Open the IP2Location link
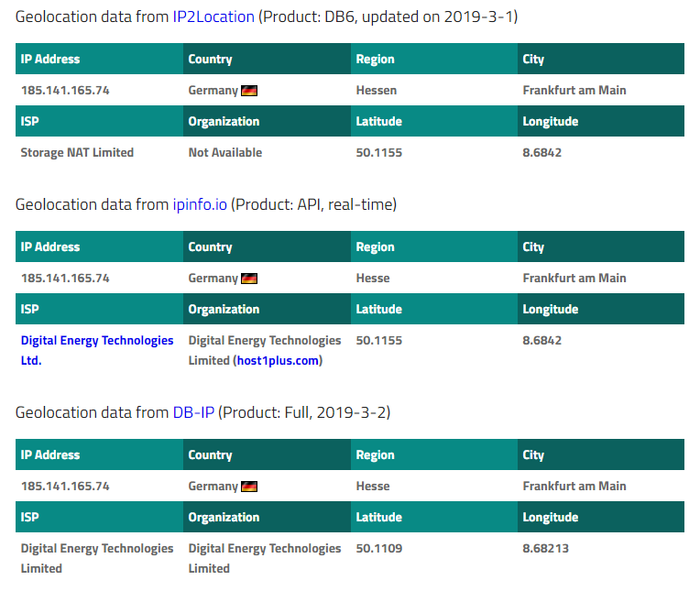Viewport: 700px width, 591px height. (x=213, y=17)
